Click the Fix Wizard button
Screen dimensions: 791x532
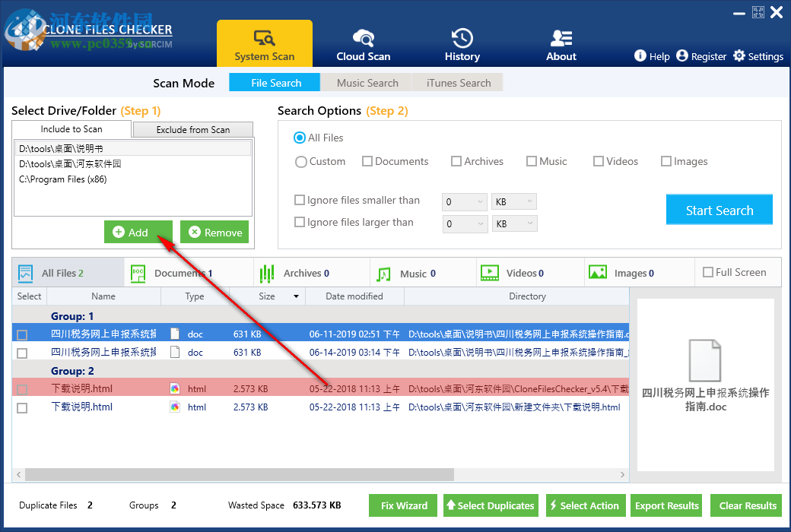402,505
